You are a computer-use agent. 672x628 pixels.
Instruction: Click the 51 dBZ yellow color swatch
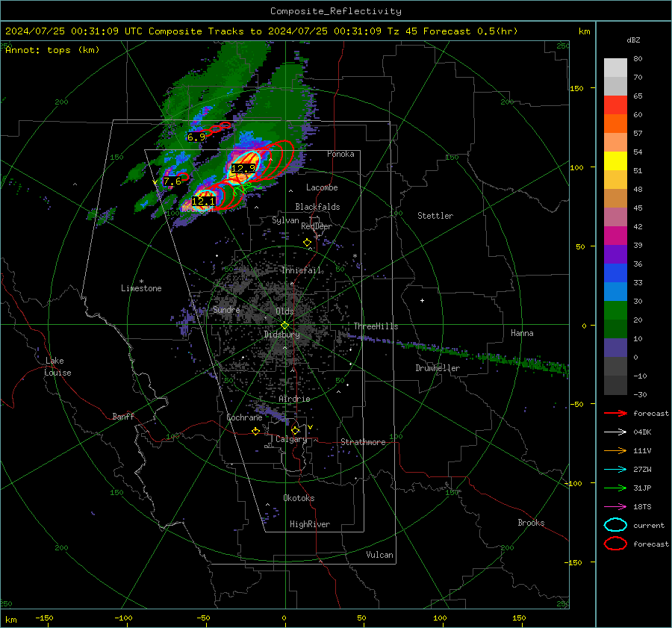pyautogui.click(x=615, y=161)
